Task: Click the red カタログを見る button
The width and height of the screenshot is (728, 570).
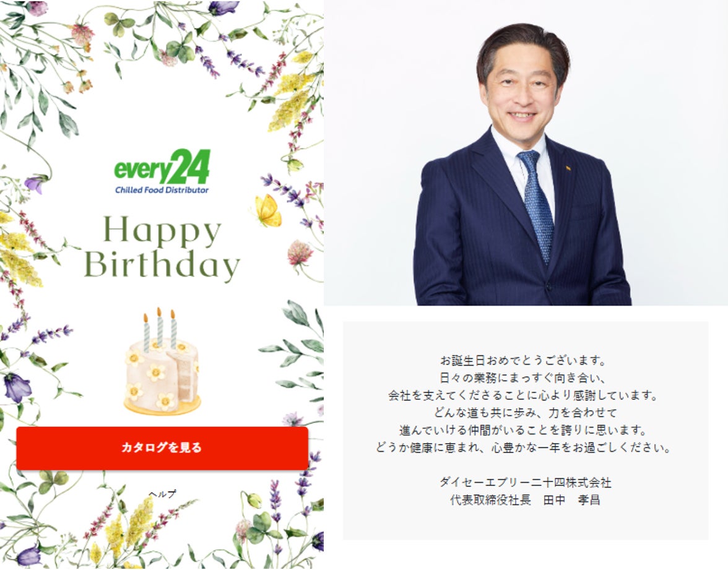Action: [x=162, y=448]
